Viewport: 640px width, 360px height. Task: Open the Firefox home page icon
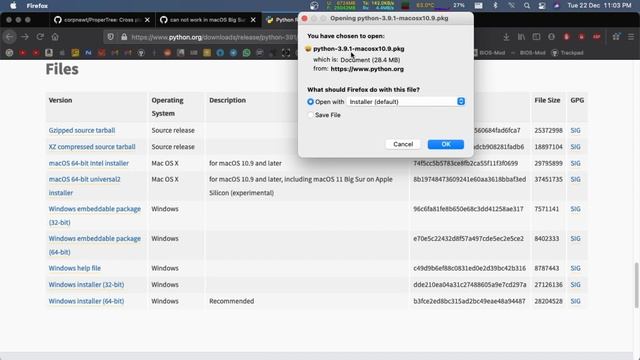point(55,37)
